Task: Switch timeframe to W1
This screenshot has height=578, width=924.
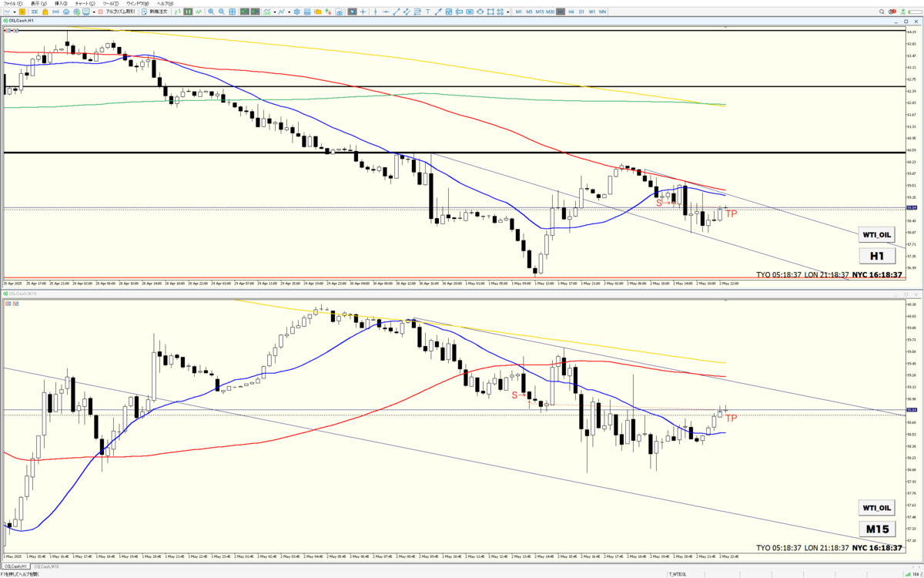Action: click(x=591, y=12)
